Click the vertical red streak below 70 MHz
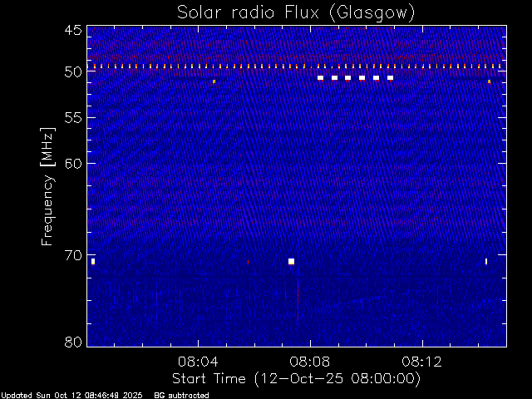532x399 pixels. [x=298, y=300]
